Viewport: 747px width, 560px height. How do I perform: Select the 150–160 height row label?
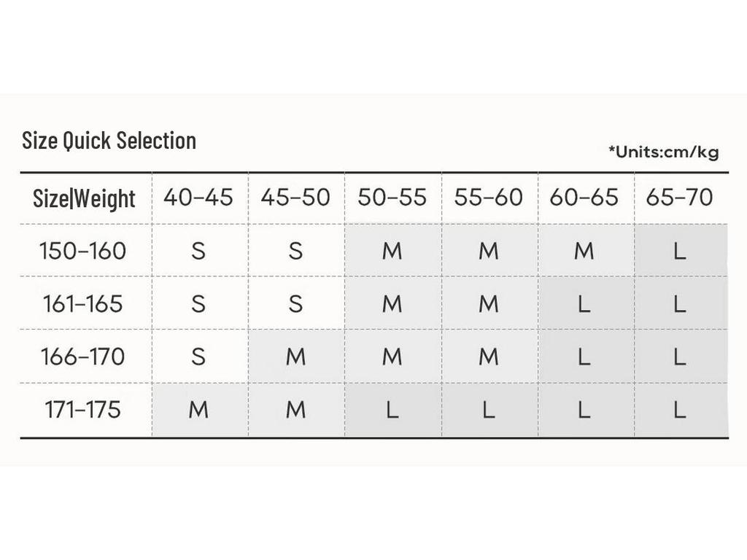click(x=82, y=251)
